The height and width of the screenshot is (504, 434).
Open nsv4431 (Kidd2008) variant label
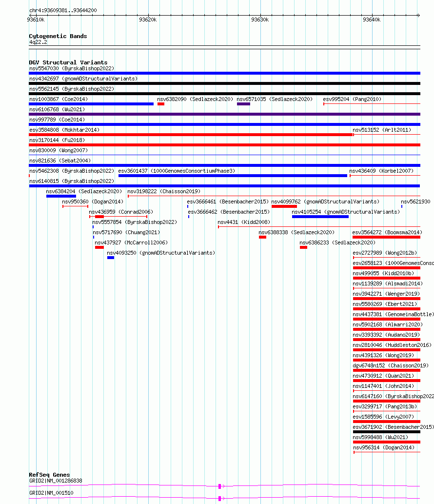pyautogui.click(x=244, y=223)
